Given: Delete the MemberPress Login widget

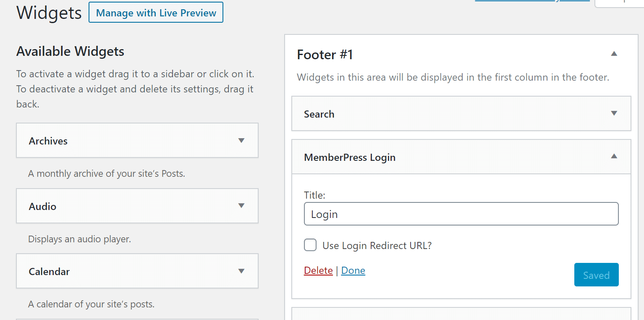Looking at the screenshot, I should click(x=318, y=270).
